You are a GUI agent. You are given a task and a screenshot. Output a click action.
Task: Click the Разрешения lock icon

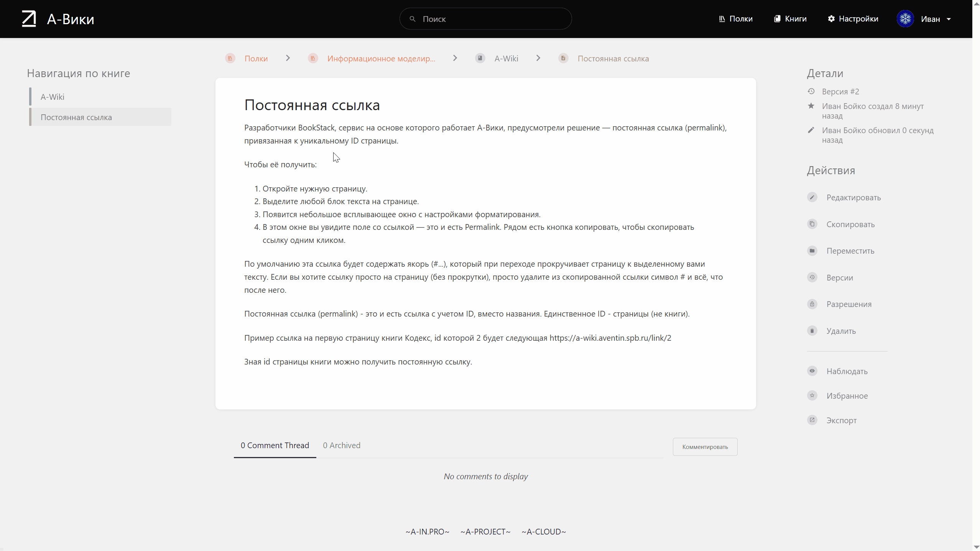(x=812, y=304)
